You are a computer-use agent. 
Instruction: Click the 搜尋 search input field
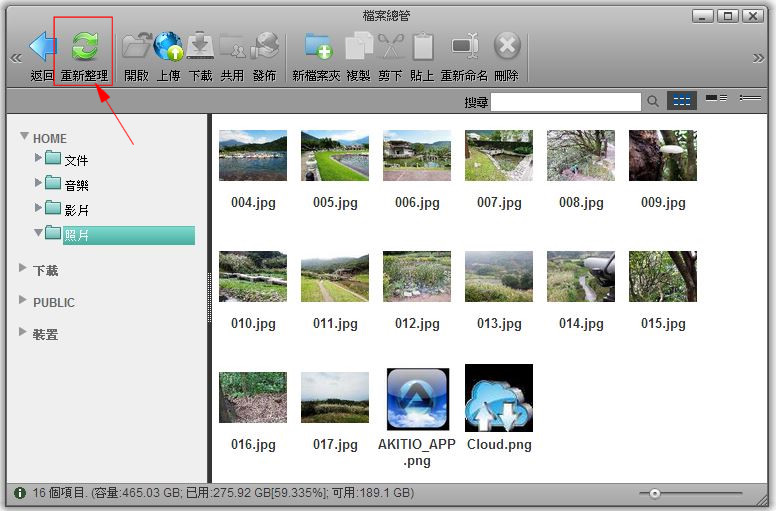(x=565, y=102)
